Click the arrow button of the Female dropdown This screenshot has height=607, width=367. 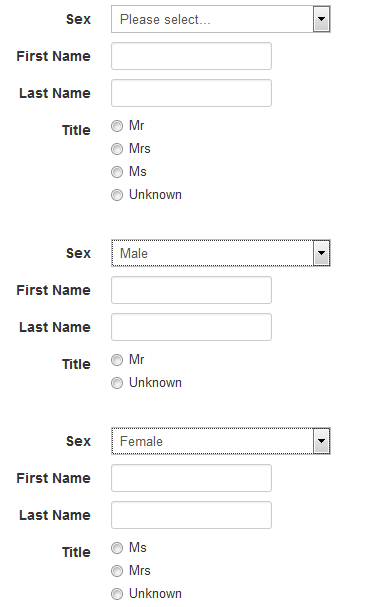(x=321, y=441)
